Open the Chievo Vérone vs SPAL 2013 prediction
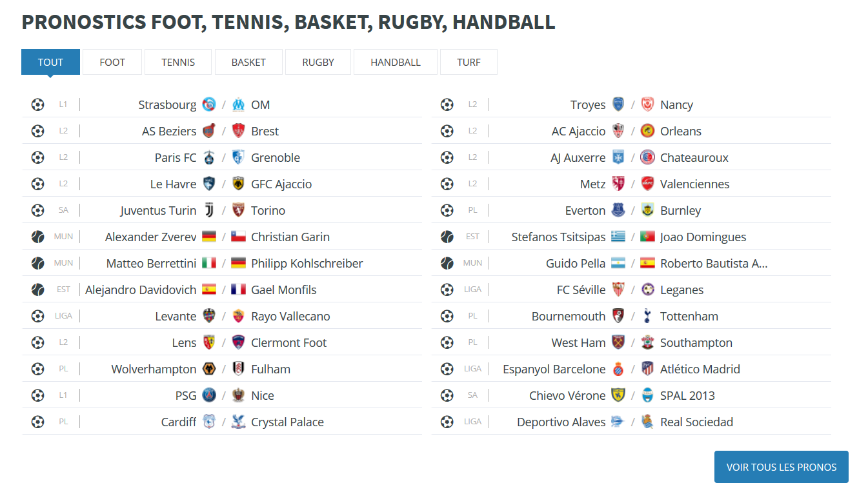This screenshot has width=868, height=492. point(631,395)
